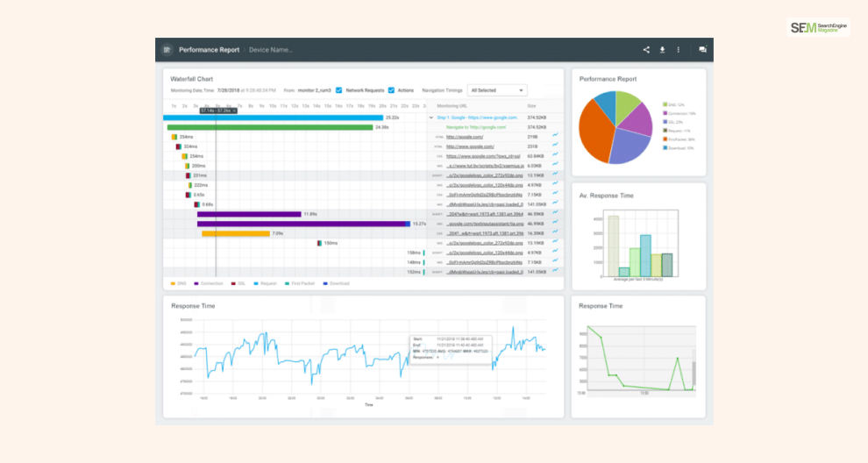Open the http://www.google.com/ URL link
The width and height of the screenshot is (868, 463).
(470, 146)
